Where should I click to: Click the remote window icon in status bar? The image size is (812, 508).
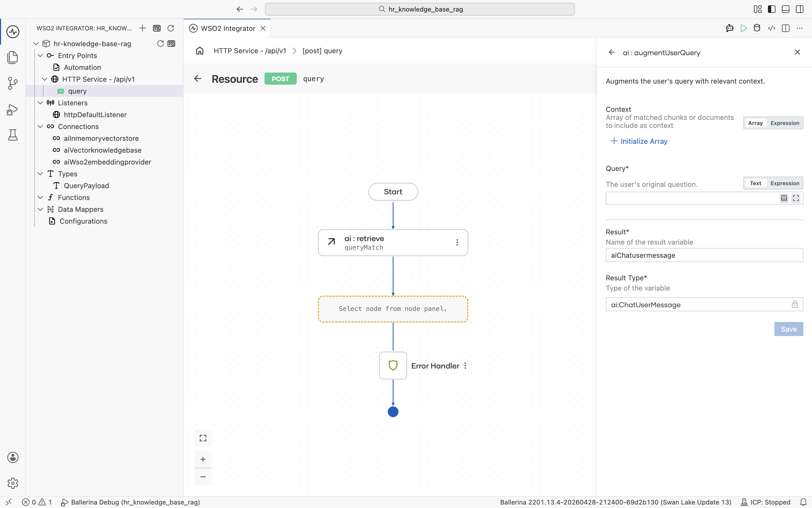point(9,502)
